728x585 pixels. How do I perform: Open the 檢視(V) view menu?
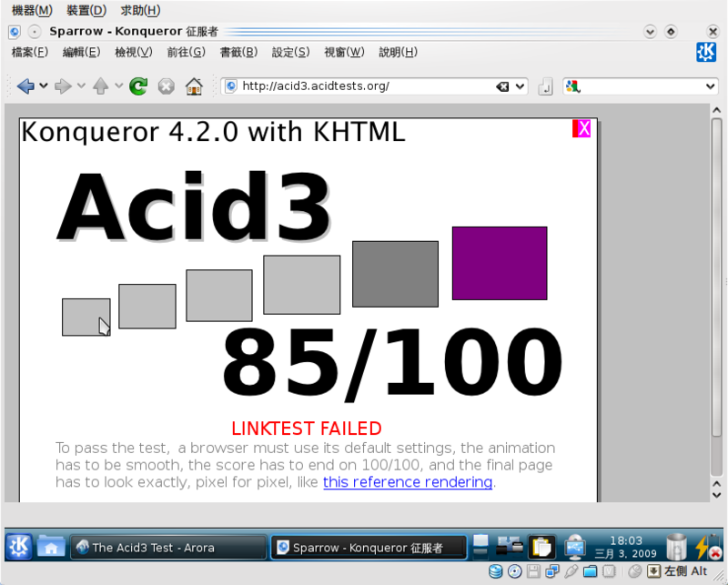[x=134, y=52]
